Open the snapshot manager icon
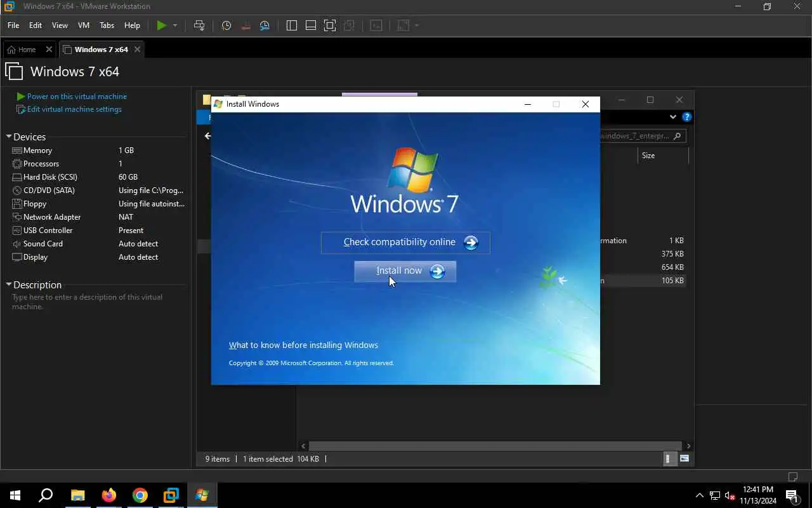812x508 pixels. [x=265, y=25]
